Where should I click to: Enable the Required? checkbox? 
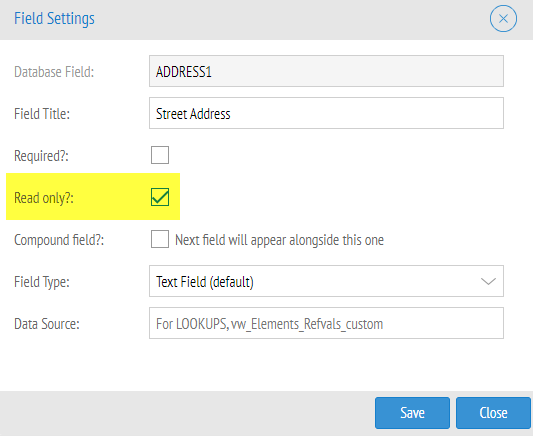(x=160, y=155)
